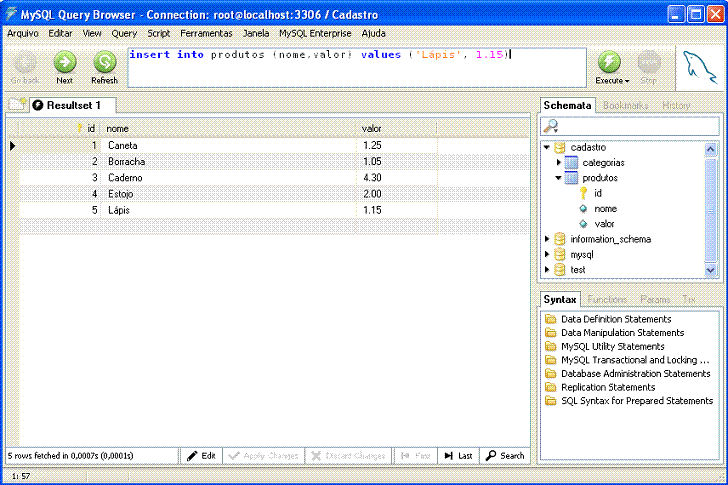The width and height of the screenshot is (728, 485).
Task: Run the query with Execute icon
Action: point(609,62)
